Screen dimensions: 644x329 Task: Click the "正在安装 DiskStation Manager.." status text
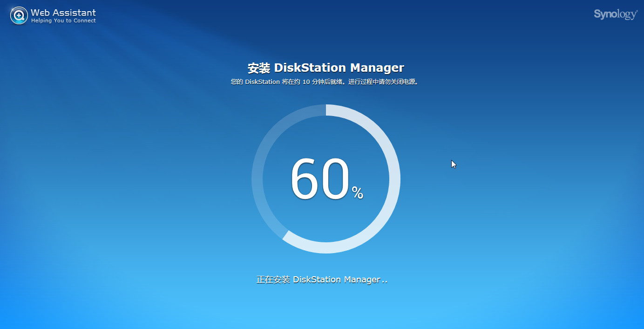tap(322, 280)
